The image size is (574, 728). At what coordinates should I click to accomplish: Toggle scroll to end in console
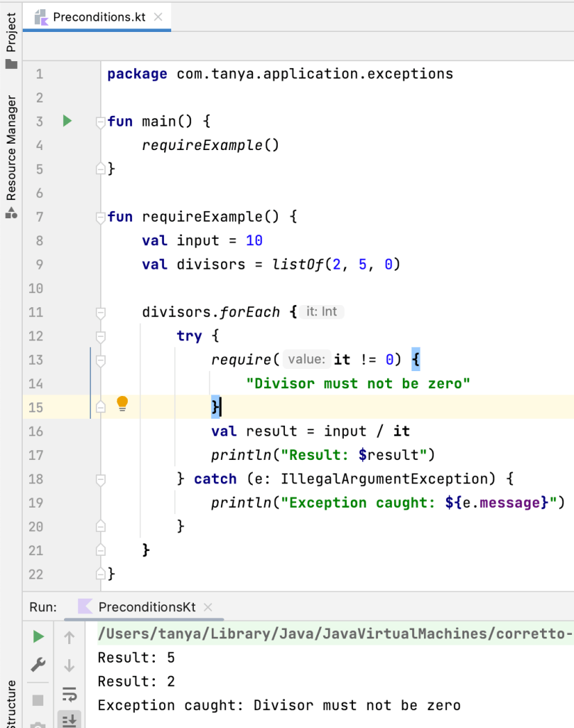70,719
